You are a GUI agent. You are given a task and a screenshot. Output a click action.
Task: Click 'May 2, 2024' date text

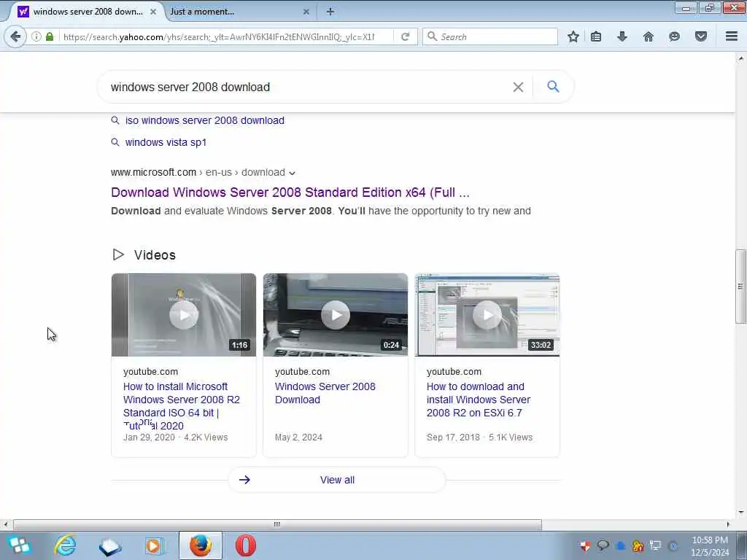pyautogui.click(x=298, y=437)
